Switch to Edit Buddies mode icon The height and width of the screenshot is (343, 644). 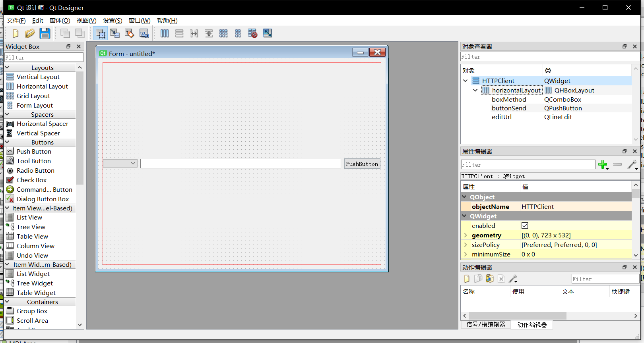[x=130, y=33]
